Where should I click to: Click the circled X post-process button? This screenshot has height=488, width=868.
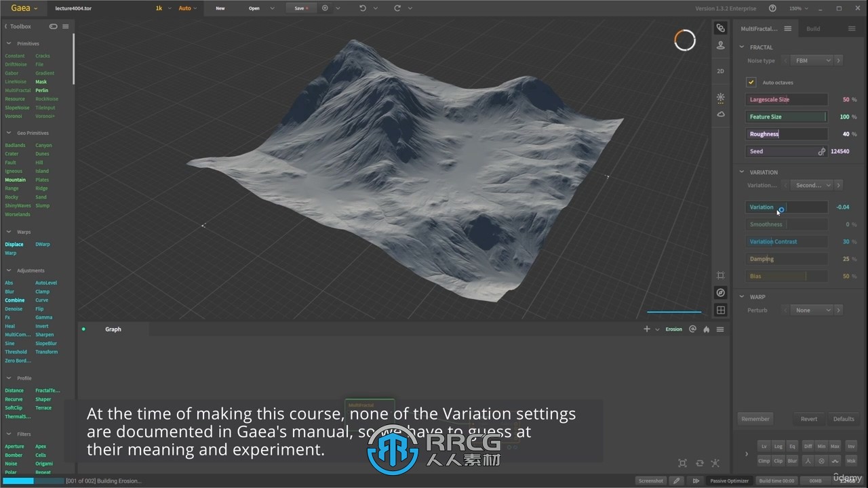point(821,461)
